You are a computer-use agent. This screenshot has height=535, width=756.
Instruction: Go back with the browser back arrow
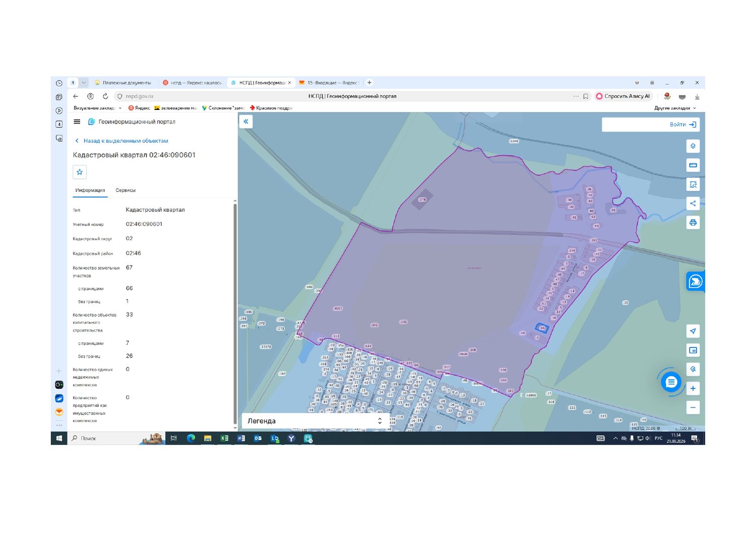click(76, 96)
